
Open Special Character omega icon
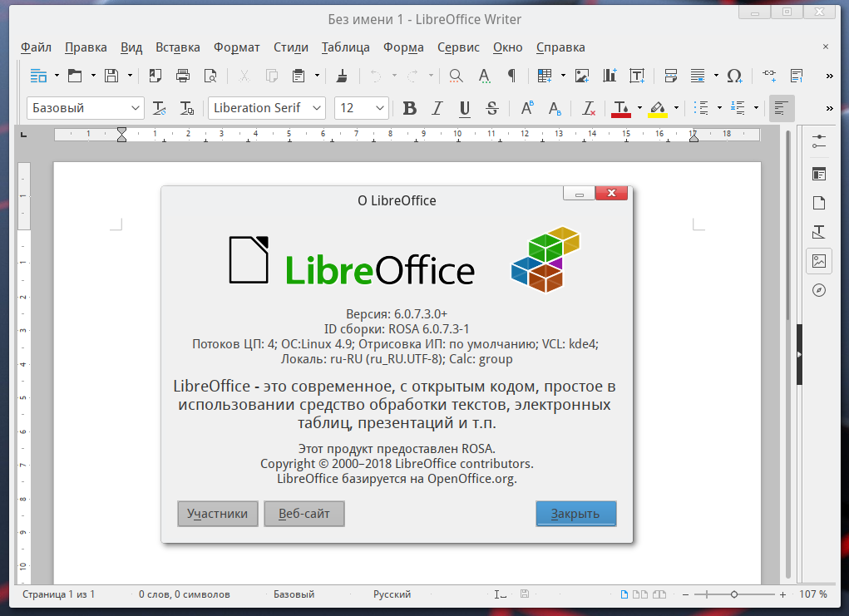click(734, 76)
